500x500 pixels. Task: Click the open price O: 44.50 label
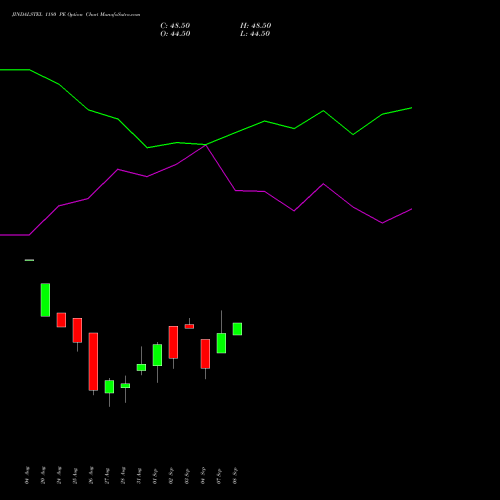tap(175, 34)
